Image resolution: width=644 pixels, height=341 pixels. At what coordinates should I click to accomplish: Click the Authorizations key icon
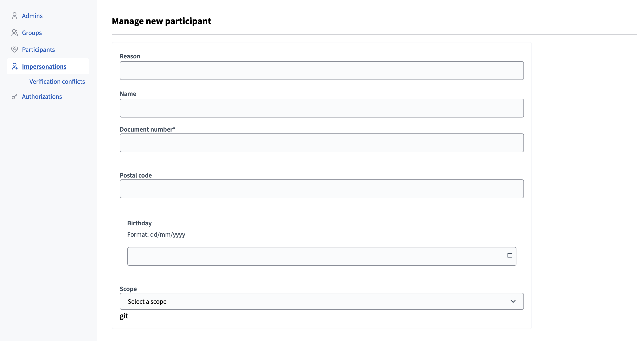14,96
